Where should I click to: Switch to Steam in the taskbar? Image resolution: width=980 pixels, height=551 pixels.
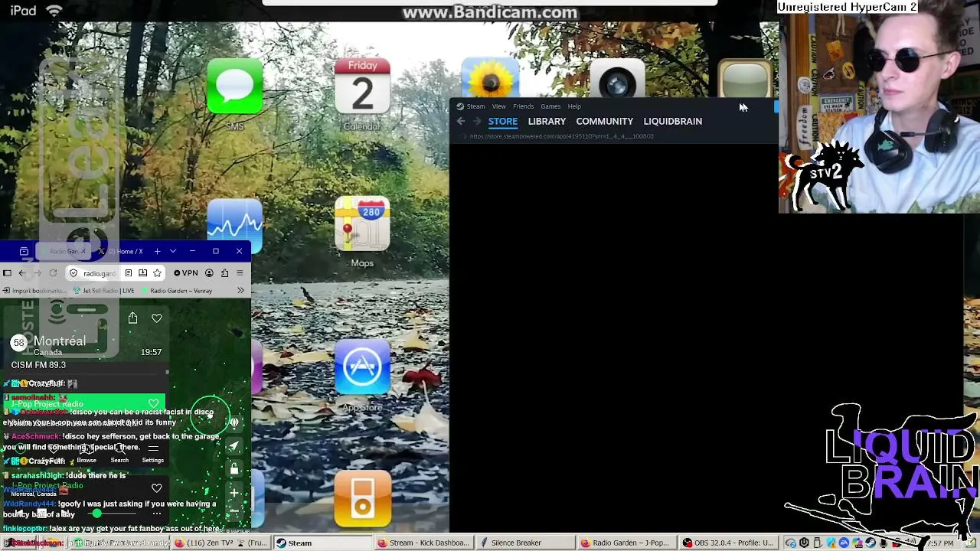point(322,543)
